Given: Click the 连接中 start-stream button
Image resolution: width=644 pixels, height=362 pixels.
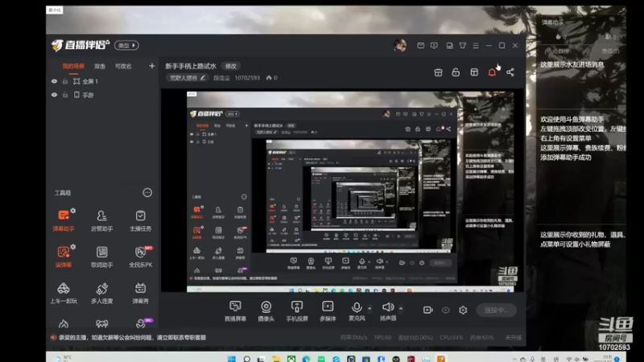Looking at the screenshot, I should [x=496, y=311].
